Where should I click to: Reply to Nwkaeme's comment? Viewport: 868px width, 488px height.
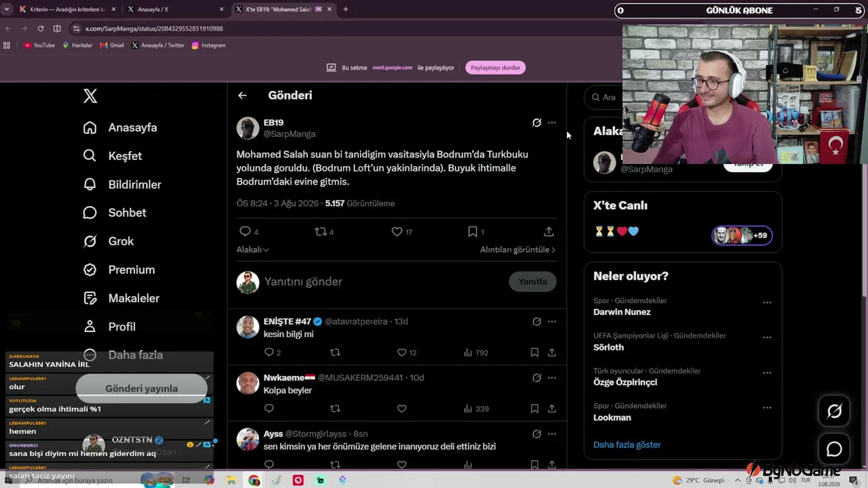coord(269,409)
